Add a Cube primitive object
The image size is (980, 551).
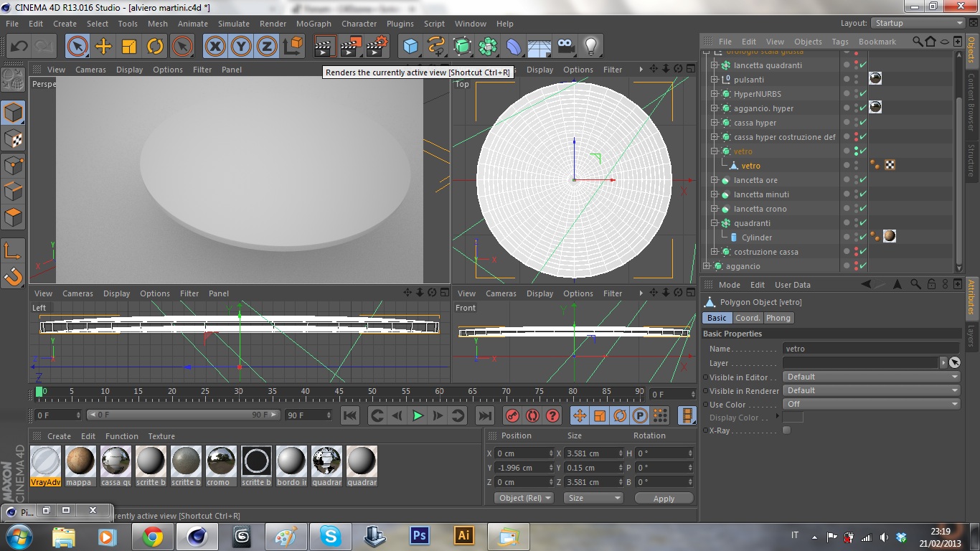(x=410, y=47)
